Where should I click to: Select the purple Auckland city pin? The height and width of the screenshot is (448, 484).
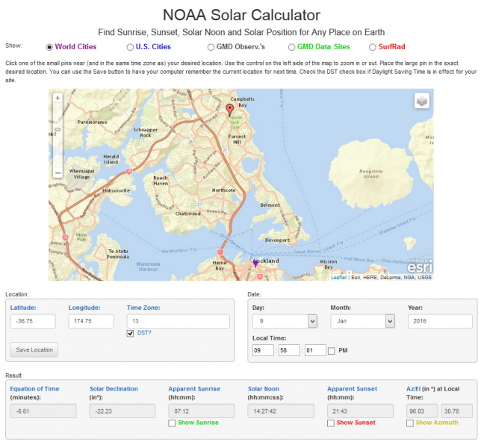255,264
